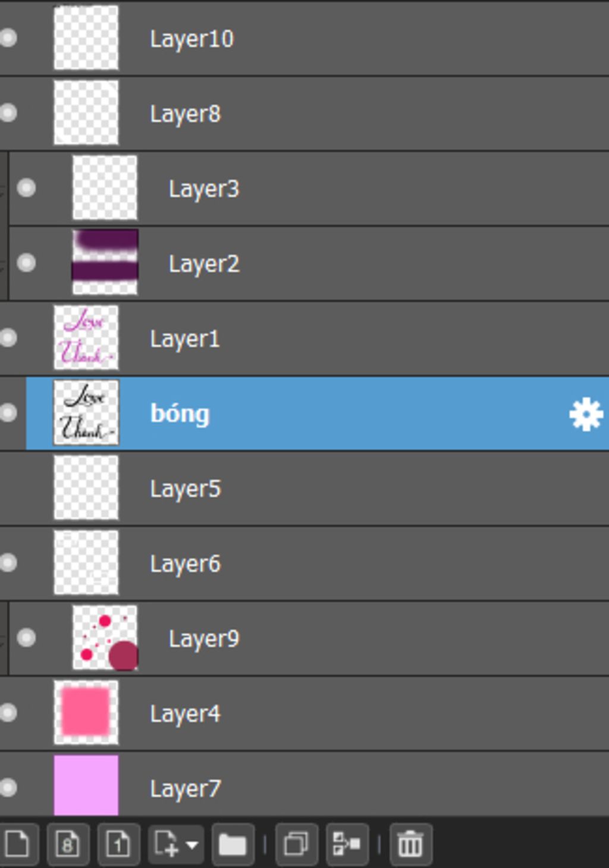Select the Layer3 layer name
Viewport: 609px width, 868px height.
204,189
